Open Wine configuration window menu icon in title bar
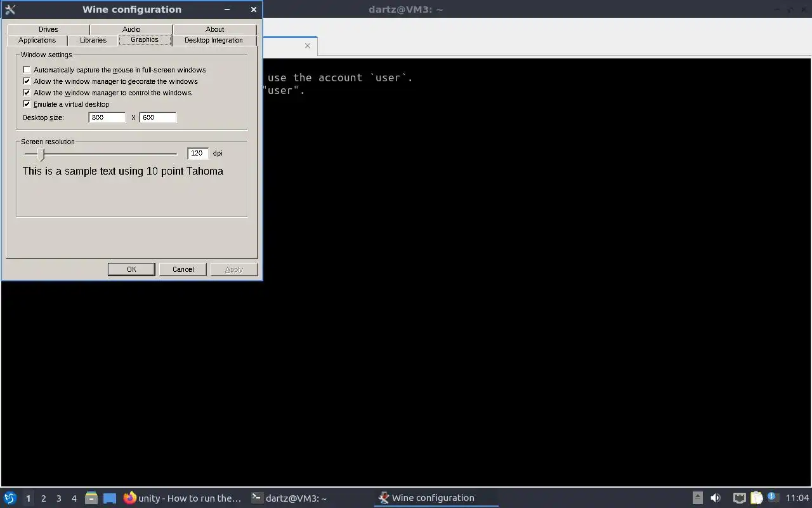This screenshot has width=812, height=508. point(10,10)
